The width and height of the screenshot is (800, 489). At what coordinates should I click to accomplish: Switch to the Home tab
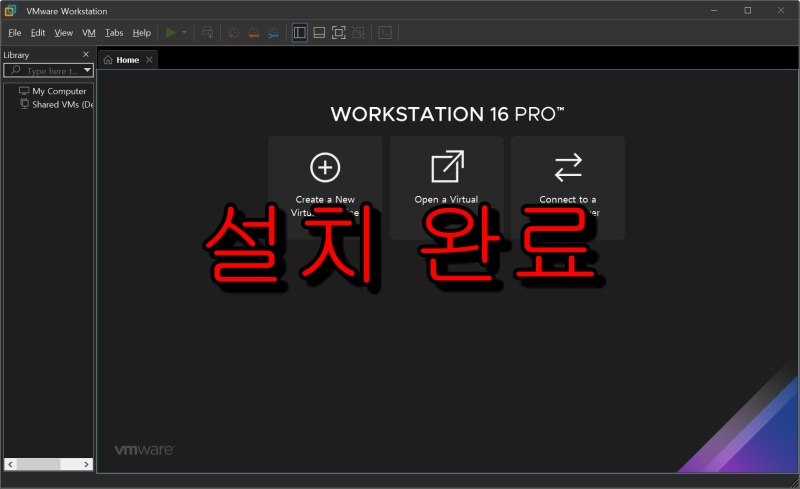(x=128, y=60)
